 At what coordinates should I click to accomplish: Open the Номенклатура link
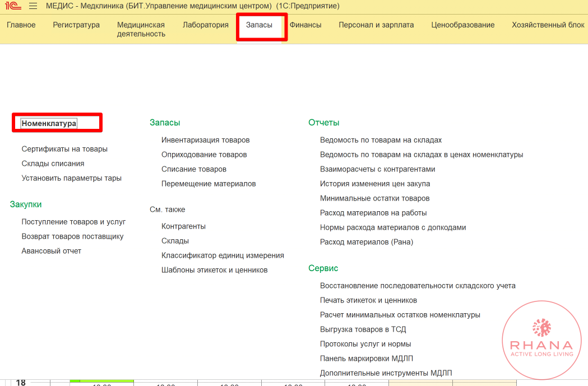(x=49, y=123)
